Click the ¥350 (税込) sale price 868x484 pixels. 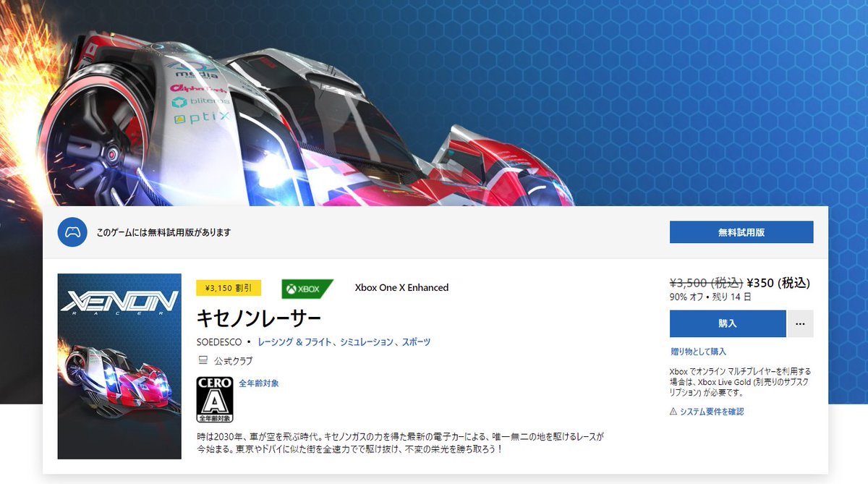tap(778, 283)
